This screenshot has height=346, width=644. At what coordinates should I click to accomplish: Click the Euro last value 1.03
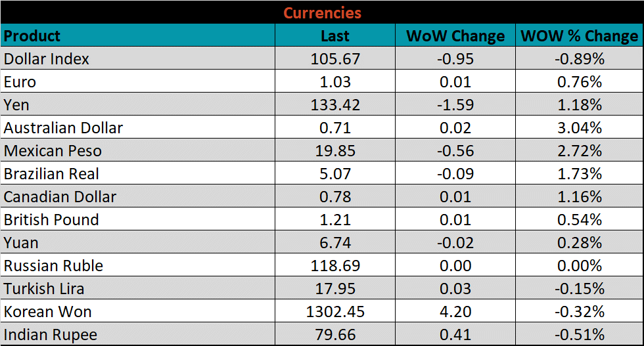point(335,82)
